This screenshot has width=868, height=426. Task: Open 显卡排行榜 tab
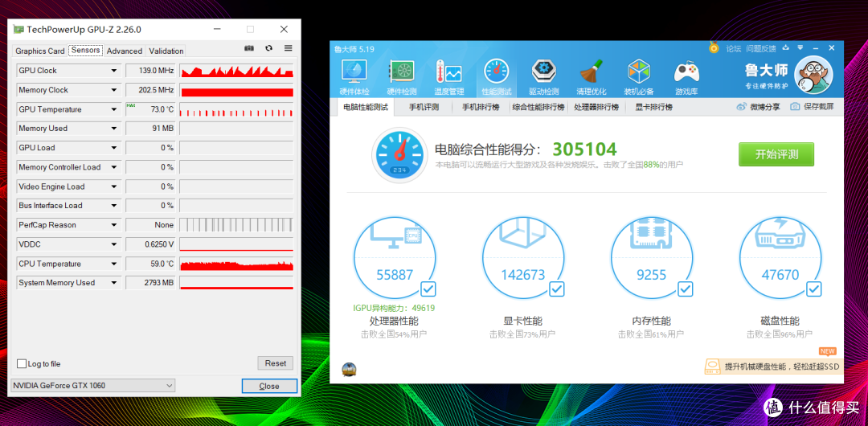tap(653, 107)
